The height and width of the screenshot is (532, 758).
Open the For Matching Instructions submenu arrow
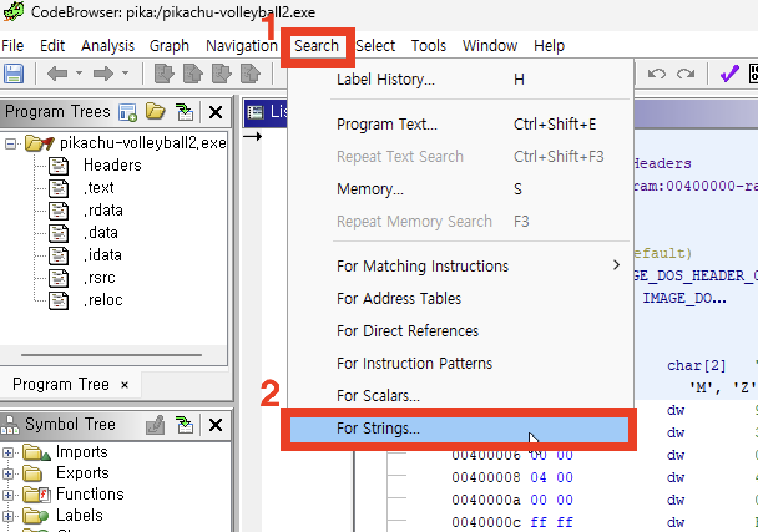[x=616, y=265]
